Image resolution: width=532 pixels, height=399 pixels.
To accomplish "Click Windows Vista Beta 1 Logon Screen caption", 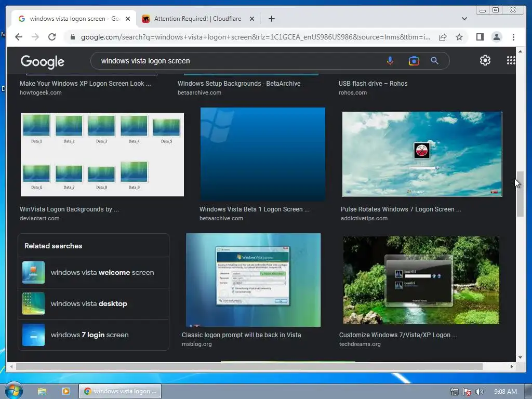I will coord(255,209).
